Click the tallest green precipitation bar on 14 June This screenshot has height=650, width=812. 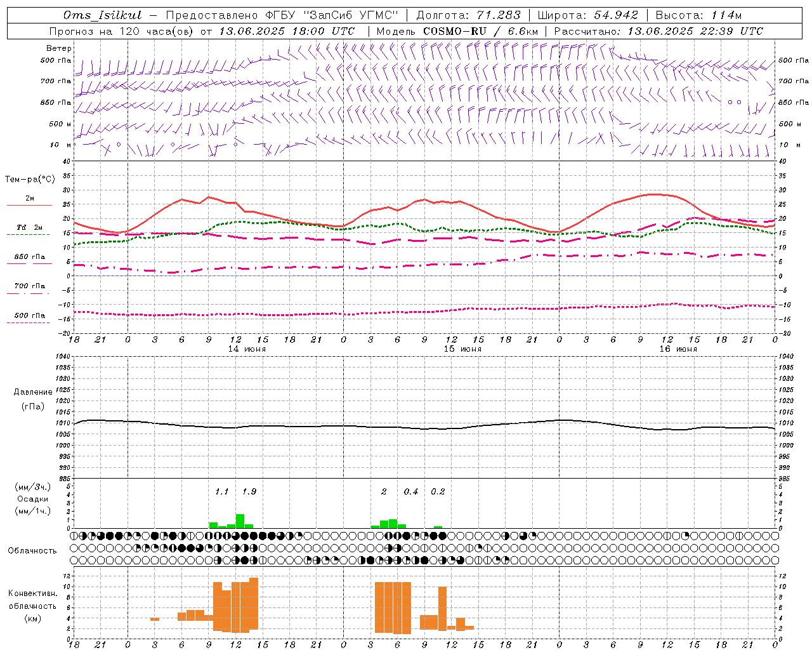(x=240, y=521)
